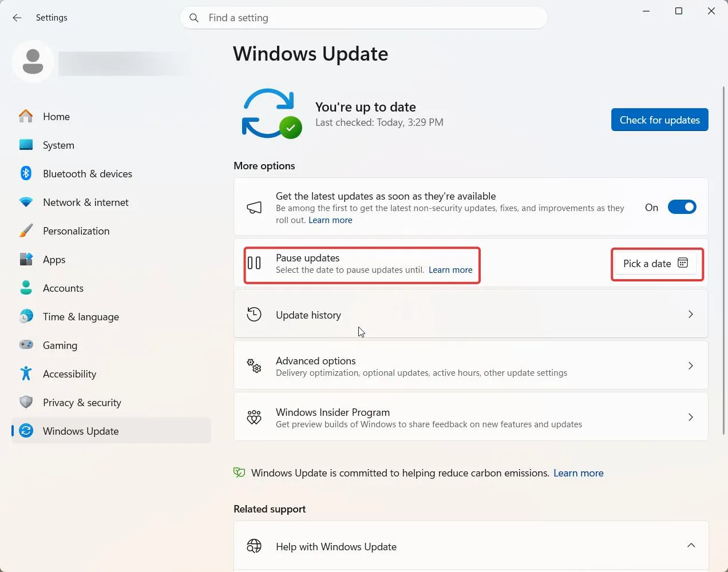Go to Home in the sidebar
The height and width of the screenshot is (572, 728).
pos(112,116)
